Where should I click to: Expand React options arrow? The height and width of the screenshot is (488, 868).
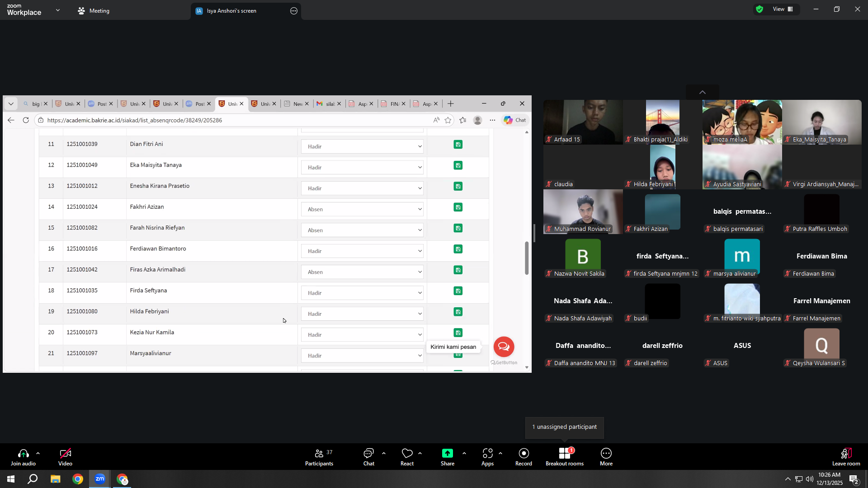(420, 453)
